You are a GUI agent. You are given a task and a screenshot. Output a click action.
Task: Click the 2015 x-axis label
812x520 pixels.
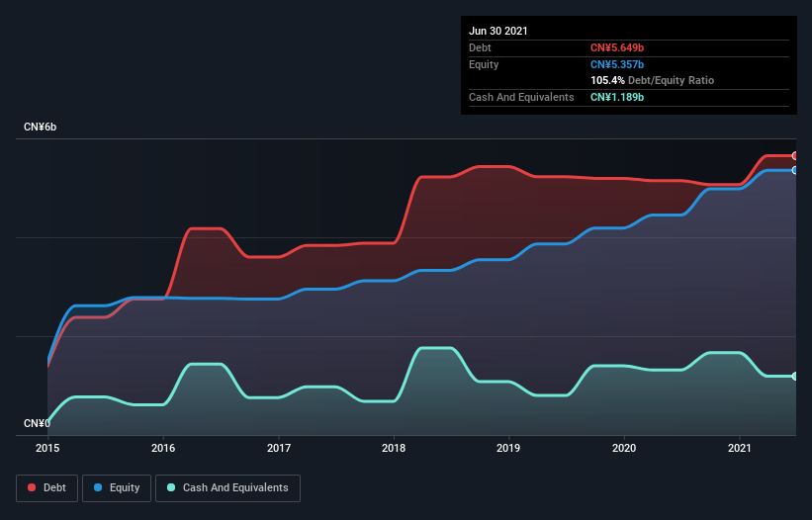pos(47,448)
